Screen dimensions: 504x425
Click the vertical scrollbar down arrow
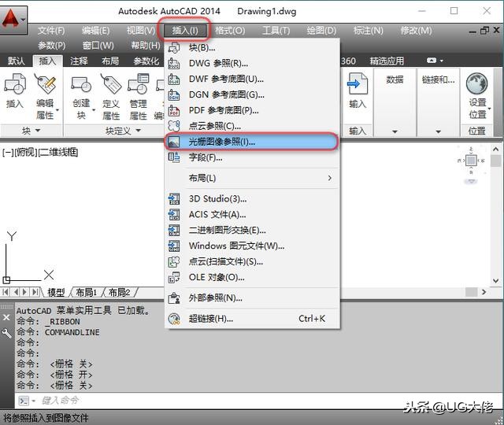tap(495, 281)
